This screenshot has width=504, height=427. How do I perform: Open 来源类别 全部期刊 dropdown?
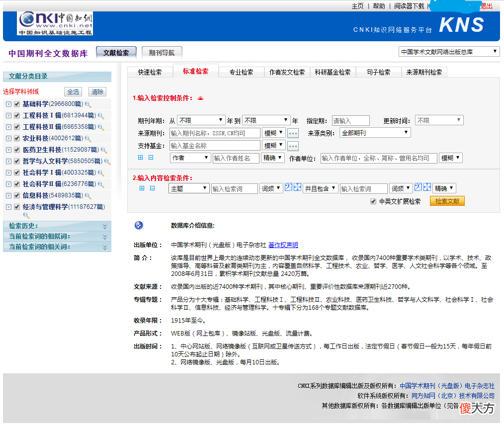point(375,133)
